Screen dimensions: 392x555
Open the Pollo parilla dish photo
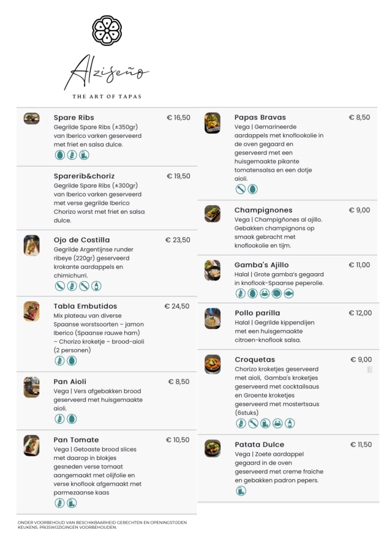tap(213, 318)
